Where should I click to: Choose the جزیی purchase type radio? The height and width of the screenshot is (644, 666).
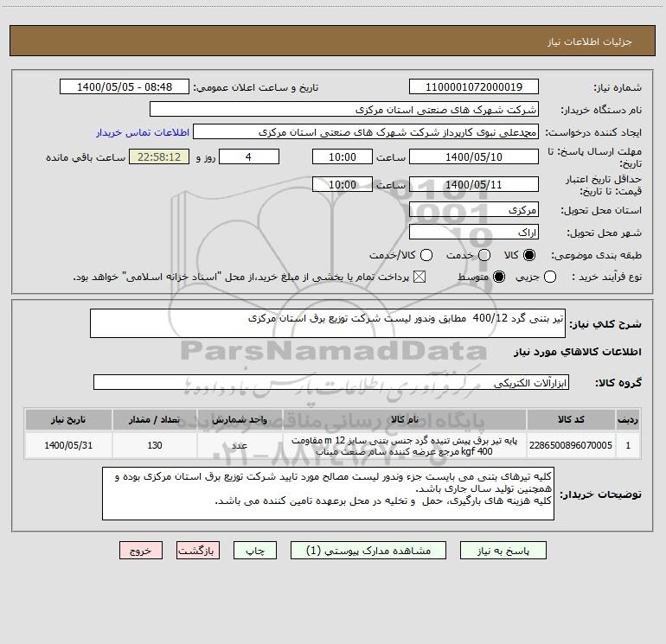[x=550, y=277]
